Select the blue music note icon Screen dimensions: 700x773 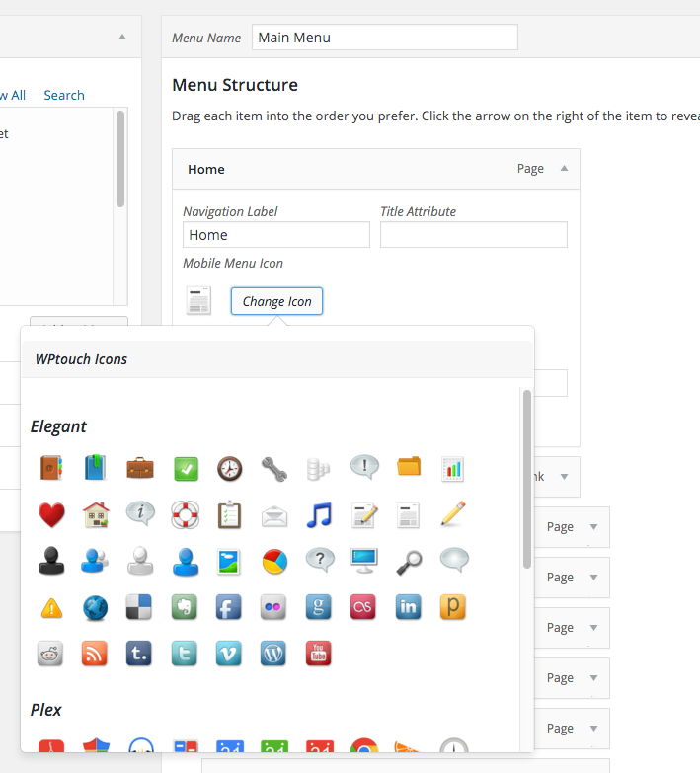[319, 515]
